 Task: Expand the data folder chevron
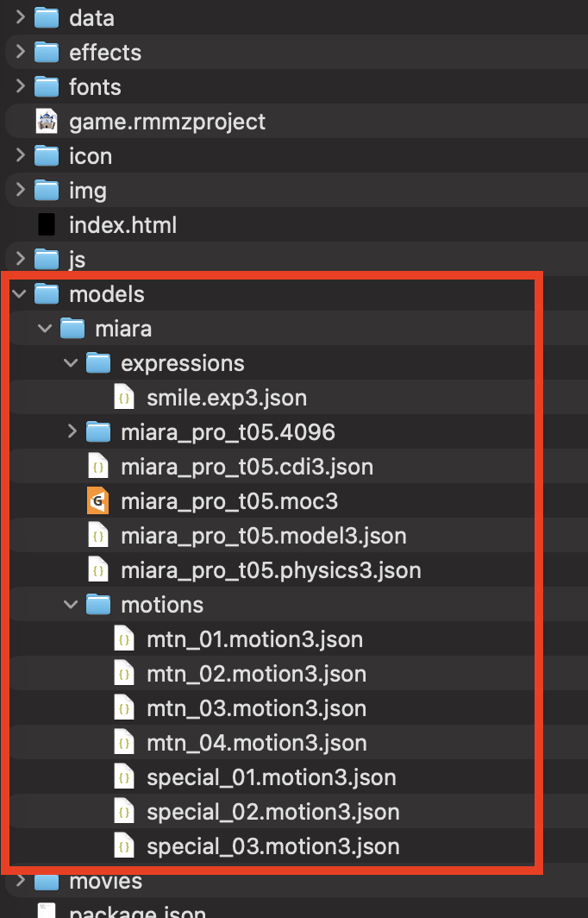tap(20, 18)
